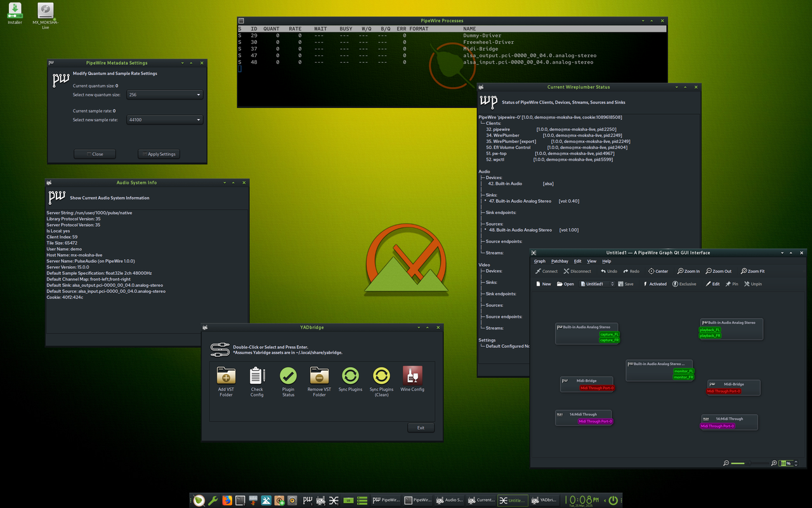Click the Exit button in YADbridge
Screen dimensions: 812x508
pyautogui.click(x=421, y=427)
